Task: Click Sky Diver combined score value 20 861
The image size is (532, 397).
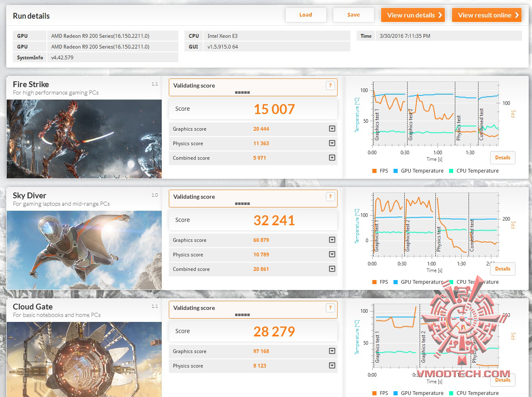Action: pyautogui.click(x=261, y=269)
